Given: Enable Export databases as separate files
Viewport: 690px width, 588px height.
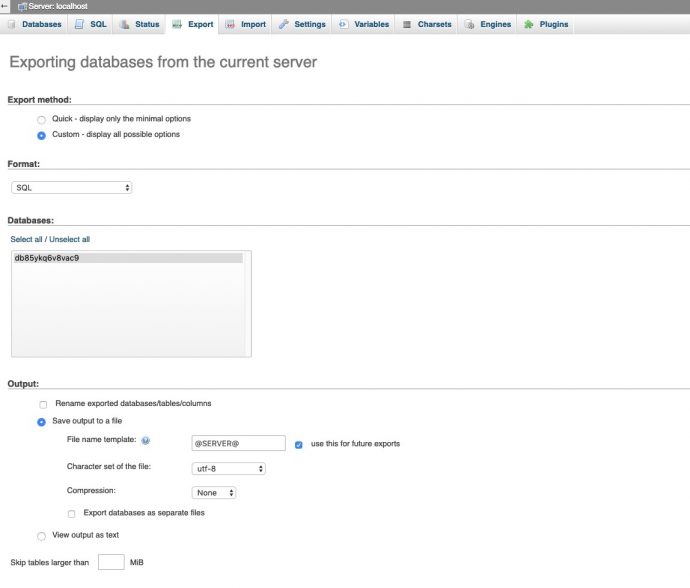Looking at the screenshot, I should [71, 514].
